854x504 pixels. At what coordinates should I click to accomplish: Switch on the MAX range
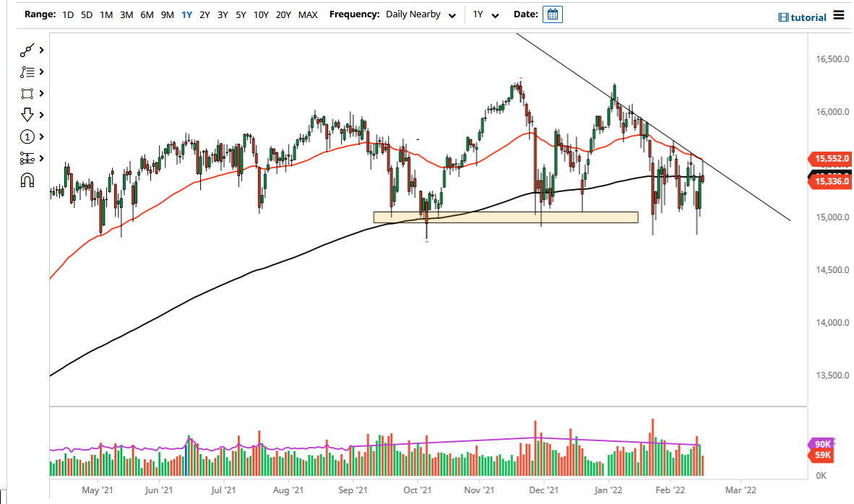click(x=308, y=14)
